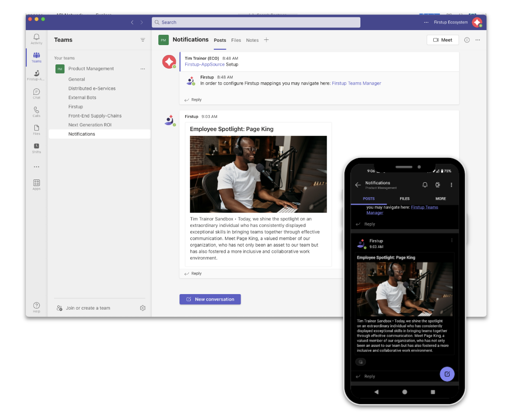Tap the FILES tab on the phone
The width and height of the screenshot is (515, 420).
[405, 199]
